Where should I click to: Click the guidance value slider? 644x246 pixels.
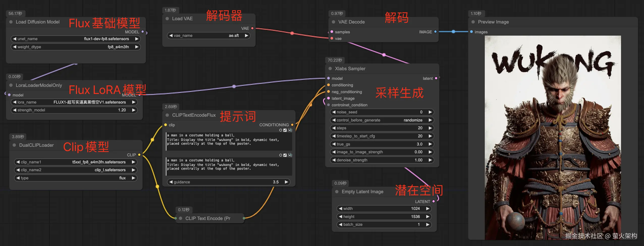[x=229, y=182]
